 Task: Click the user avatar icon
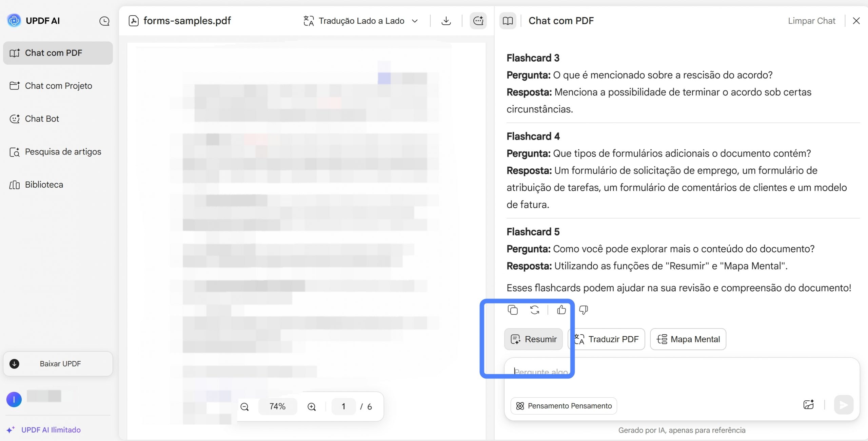[14, 399]
